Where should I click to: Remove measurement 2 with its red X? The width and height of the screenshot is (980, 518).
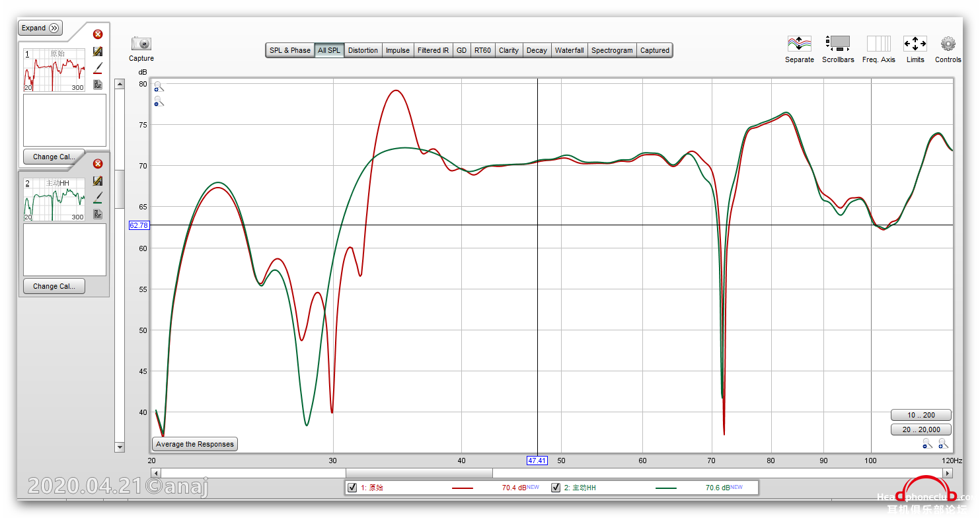(98, 164)
